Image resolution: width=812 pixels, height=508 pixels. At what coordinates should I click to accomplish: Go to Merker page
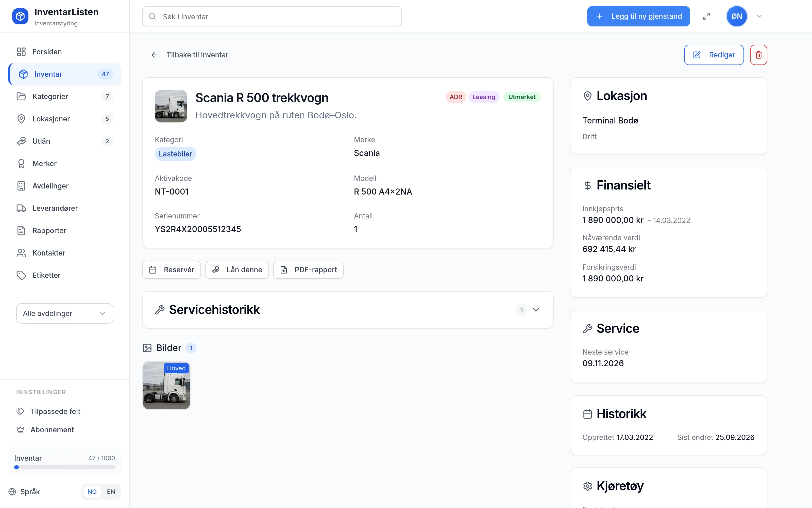tap(64, 164)
